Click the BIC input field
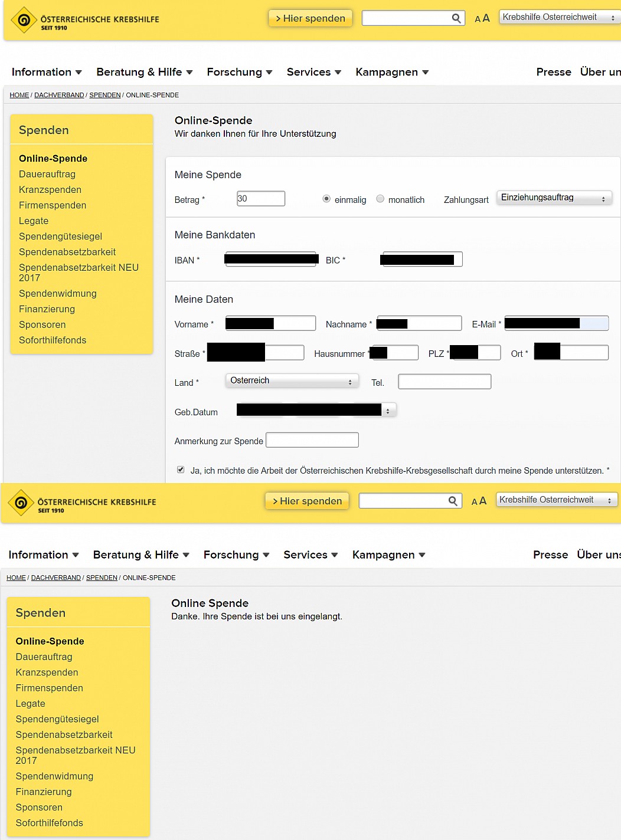The height and width of the screenshot is (840, 621). tap(421, 260)
